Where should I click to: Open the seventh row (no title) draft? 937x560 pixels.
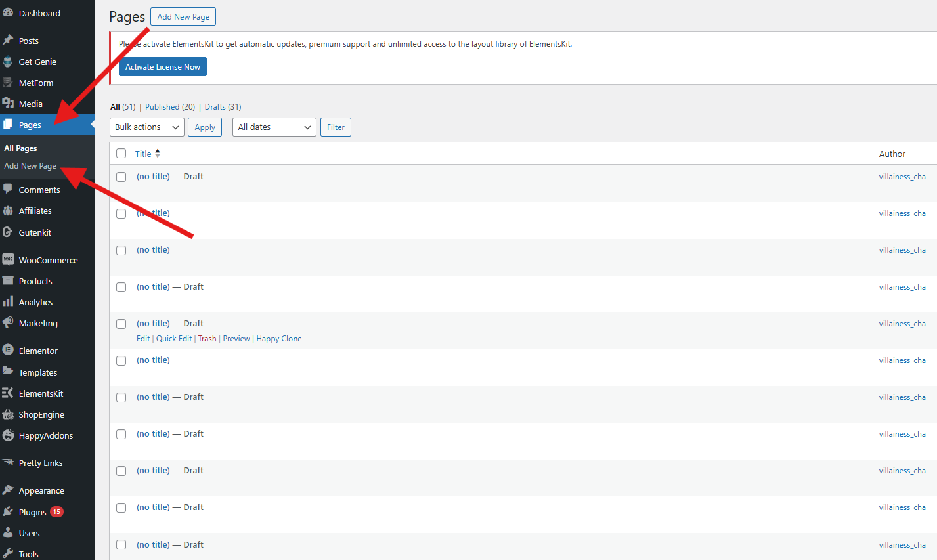pyautogui.click(x=153, y=397)
